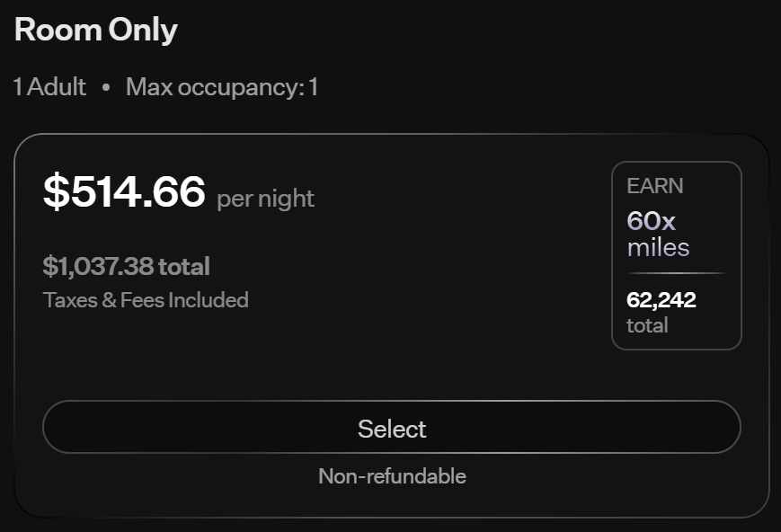Click the per night text

click(x=265, y=199)
